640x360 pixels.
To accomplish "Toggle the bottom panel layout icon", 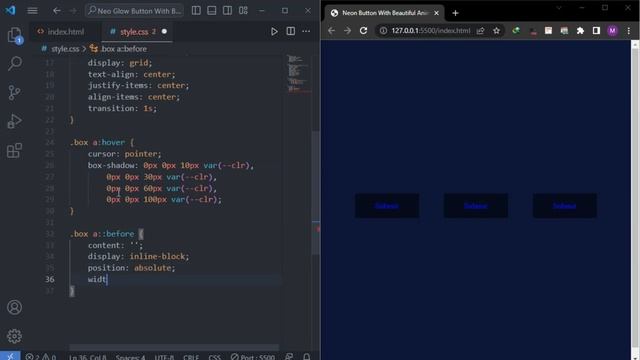I will point(211,11).
